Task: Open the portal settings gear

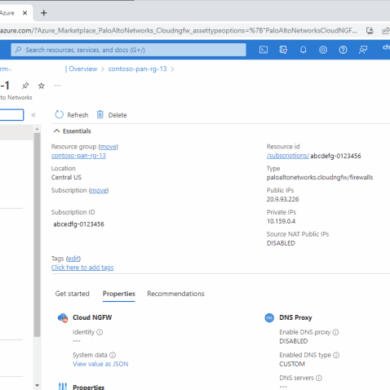Action: click(x=323, y=50)
